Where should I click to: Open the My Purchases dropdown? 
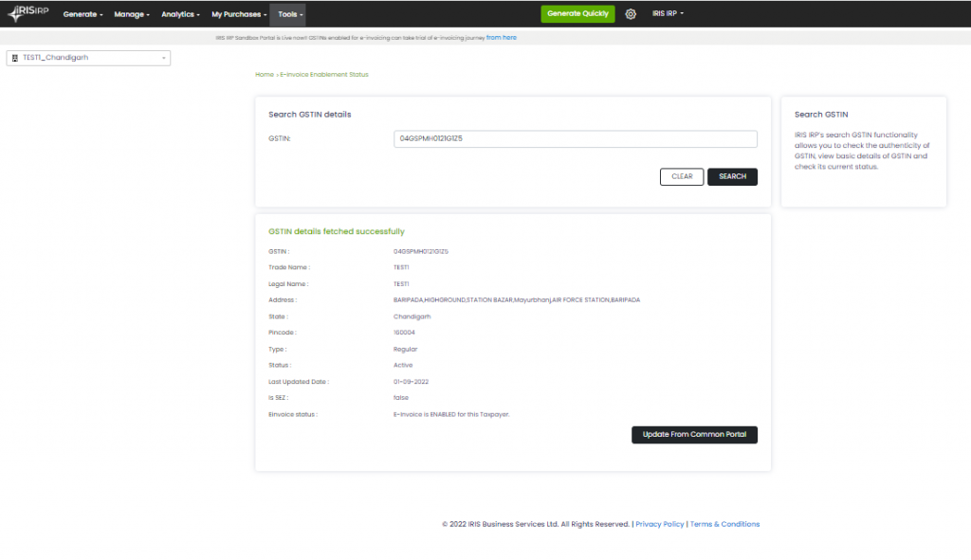pos(237,14)
